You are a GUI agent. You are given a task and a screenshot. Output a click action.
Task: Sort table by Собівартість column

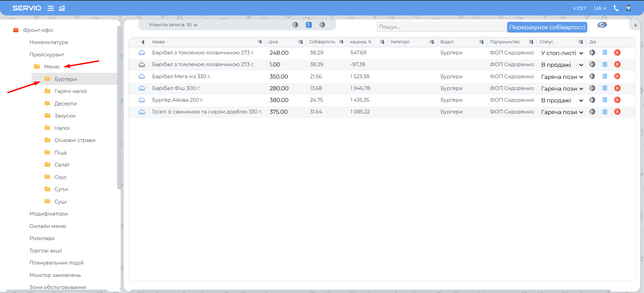(x=341, y=42)
